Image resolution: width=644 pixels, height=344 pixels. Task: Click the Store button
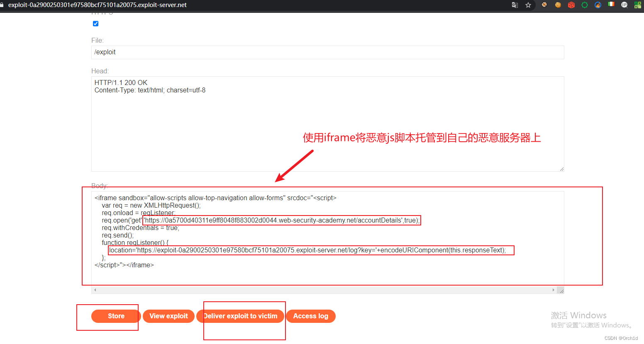point(116,316)
